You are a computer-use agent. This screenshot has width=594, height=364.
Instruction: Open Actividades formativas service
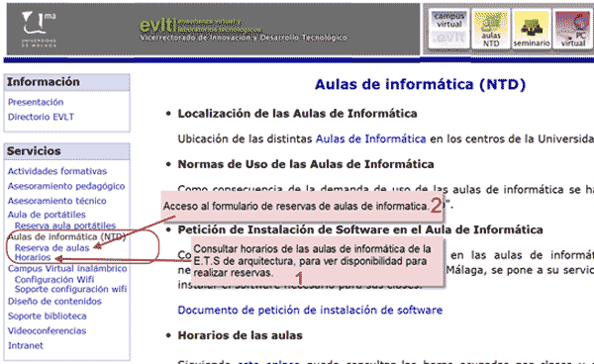[x=57, y=171]
